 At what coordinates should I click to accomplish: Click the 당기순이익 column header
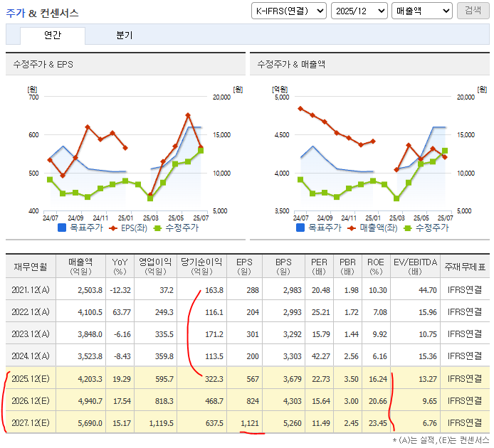coord(201,267)
